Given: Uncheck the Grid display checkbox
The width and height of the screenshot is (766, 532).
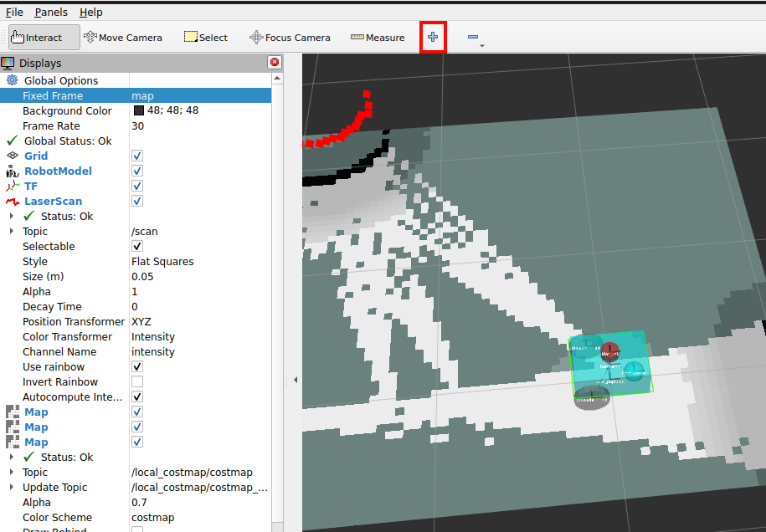Looking at the screenshot, I should 137,156.
